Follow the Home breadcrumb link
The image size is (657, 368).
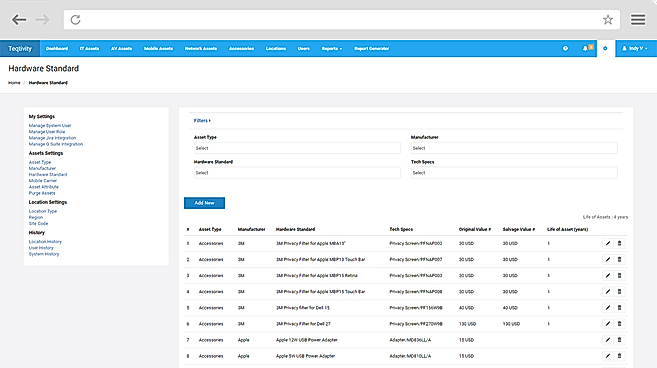click(x=14, y=83)
